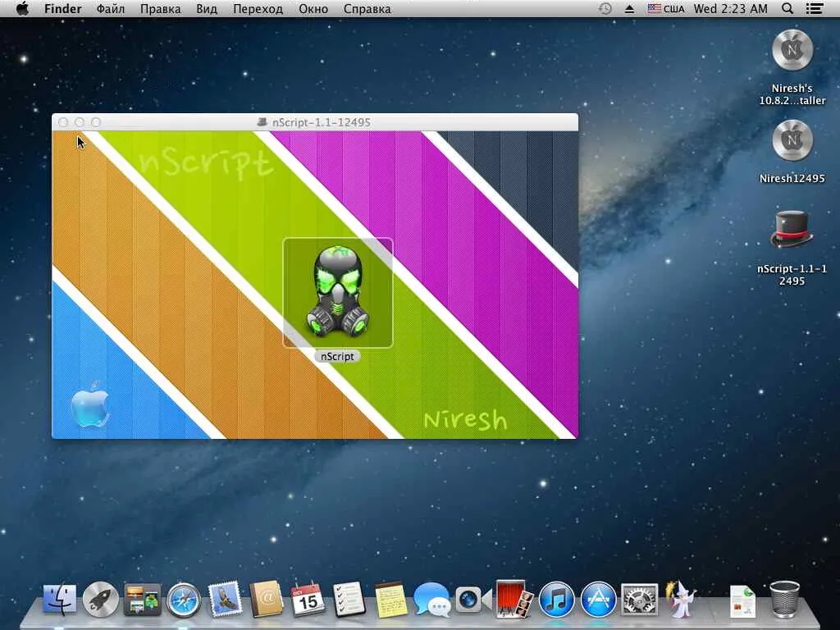Open the Окно menu
This screenshot has width=840, height=630.
pos(313,9)
